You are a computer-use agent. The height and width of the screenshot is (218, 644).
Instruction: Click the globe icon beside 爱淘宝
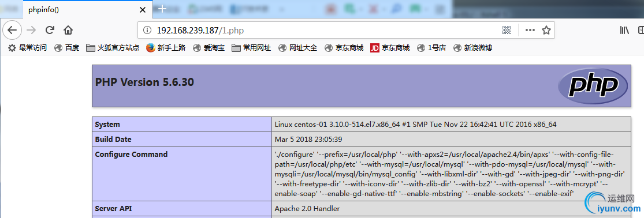click(197, 48)
